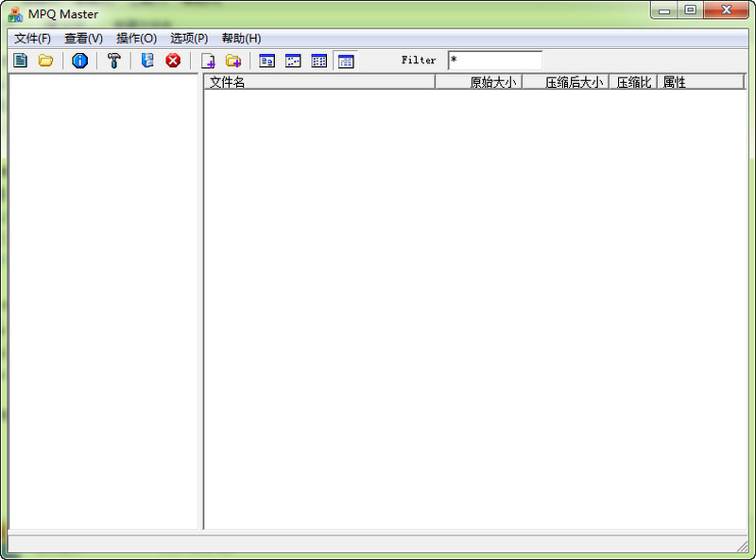Sort by 压缩比 column header
Image resolution: width=756 pixels, height=560 pixels.
pyautogui.click(x=633, y=82)
